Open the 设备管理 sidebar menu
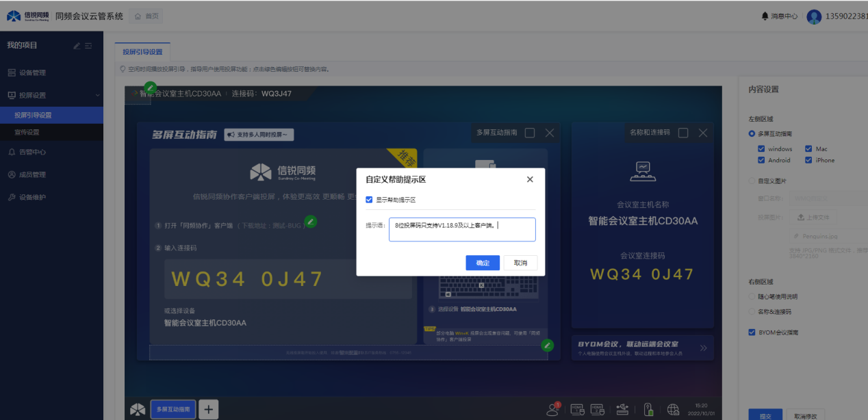The height and width of the screenshot is (420, 868). pos(32,73)
